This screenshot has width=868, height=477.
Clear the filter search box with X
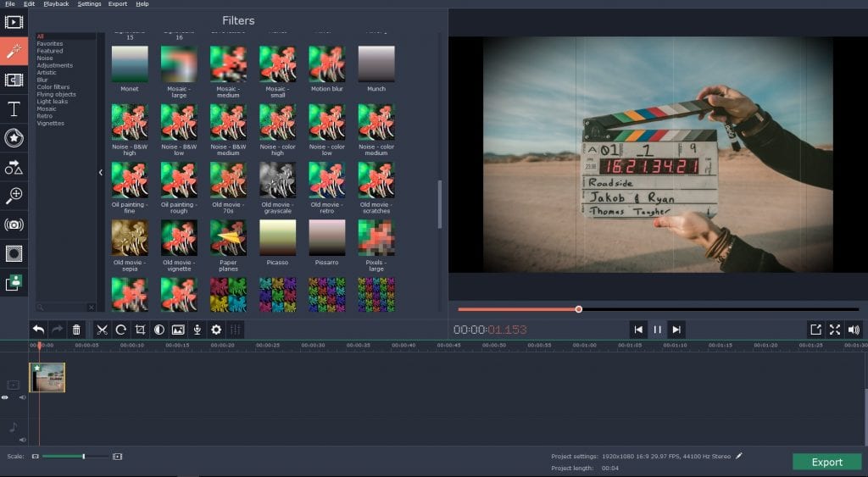[x=92, y=307]
